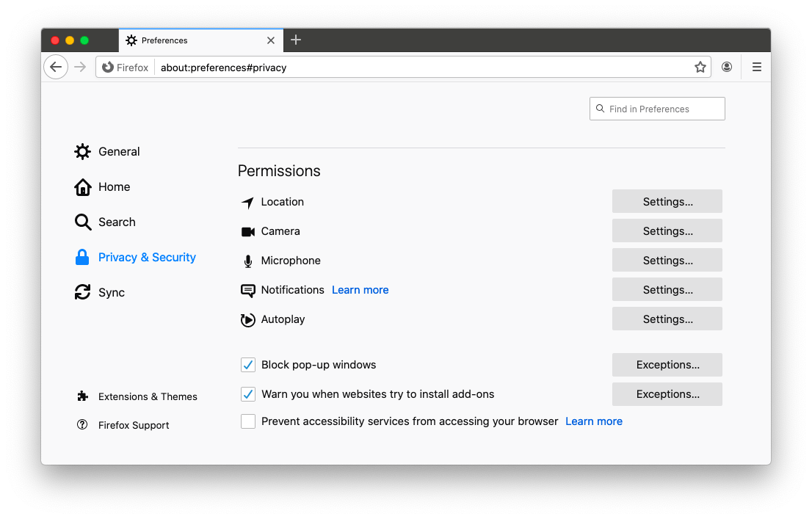Uncheck Block pop-up windows
Image resolution: width=812 pixels, height=519 pixels.
click(247, 365)
